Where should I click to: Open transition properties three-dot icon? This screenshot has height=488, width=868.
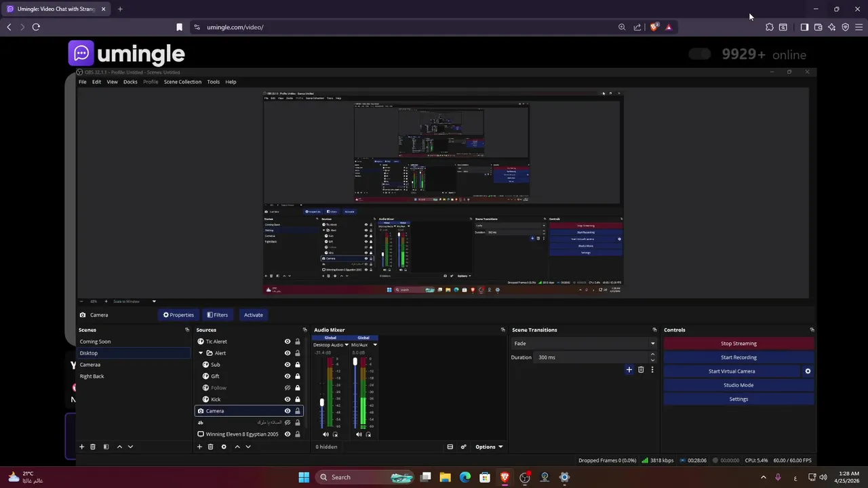pos(652,369)
